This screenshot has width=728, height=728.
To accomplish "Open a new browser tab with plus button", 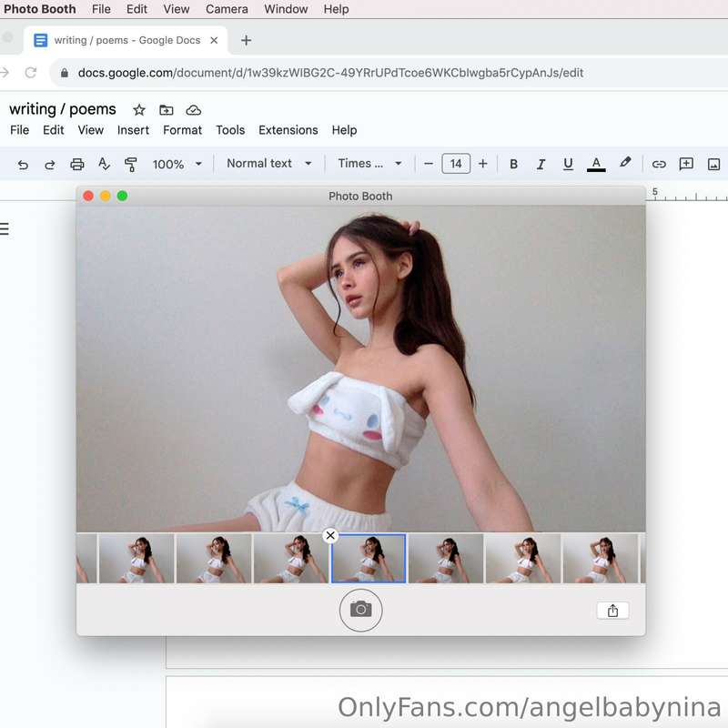I will coord(246,40).
